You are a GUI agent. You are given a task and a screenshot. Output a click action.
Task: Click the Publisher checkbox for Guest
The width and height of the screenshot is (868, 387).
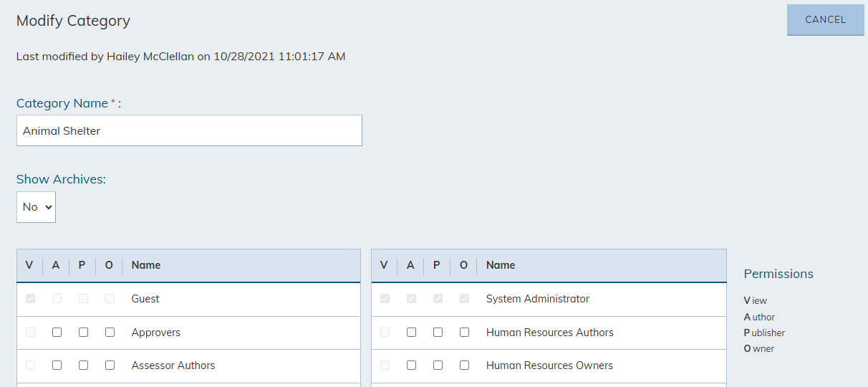[83, 299]
